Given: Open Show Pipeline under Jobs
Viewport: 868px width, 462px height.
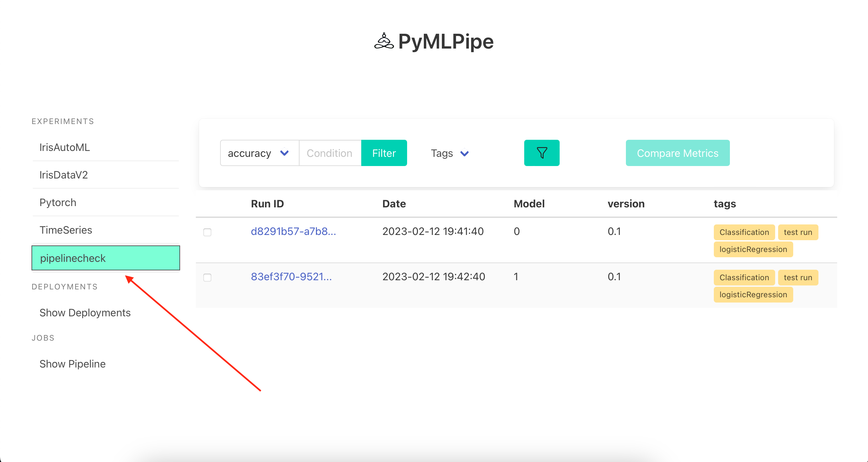Looking at the screenshot, I should point(72,364).
